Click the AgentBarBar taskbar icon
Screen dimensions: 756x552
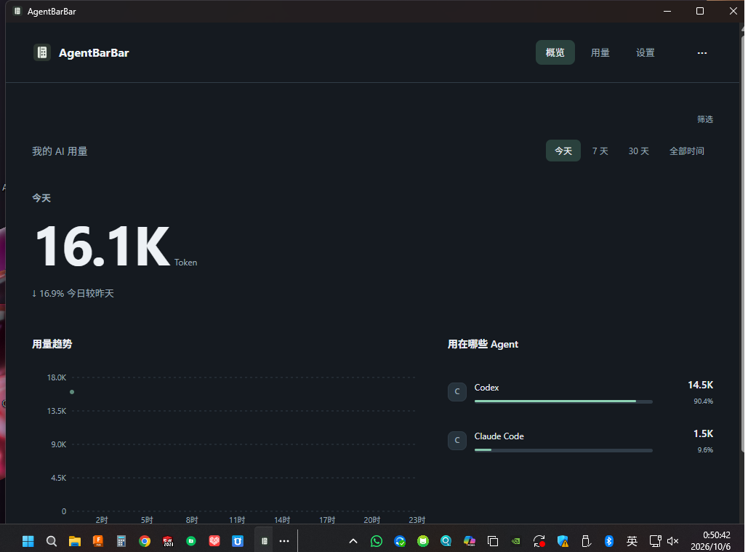[x=264, y=541]
